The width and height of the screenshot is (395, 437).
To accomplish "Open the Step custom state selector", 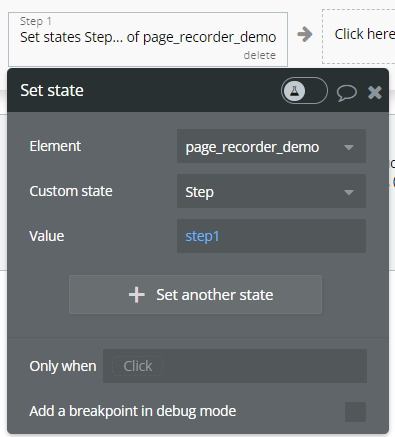I will click(271, 191).
